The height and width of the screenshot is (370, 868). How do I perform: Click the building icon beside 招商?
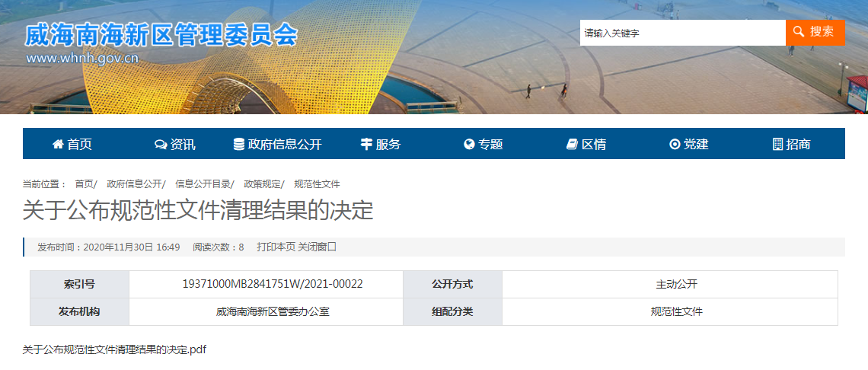[777, 145]
